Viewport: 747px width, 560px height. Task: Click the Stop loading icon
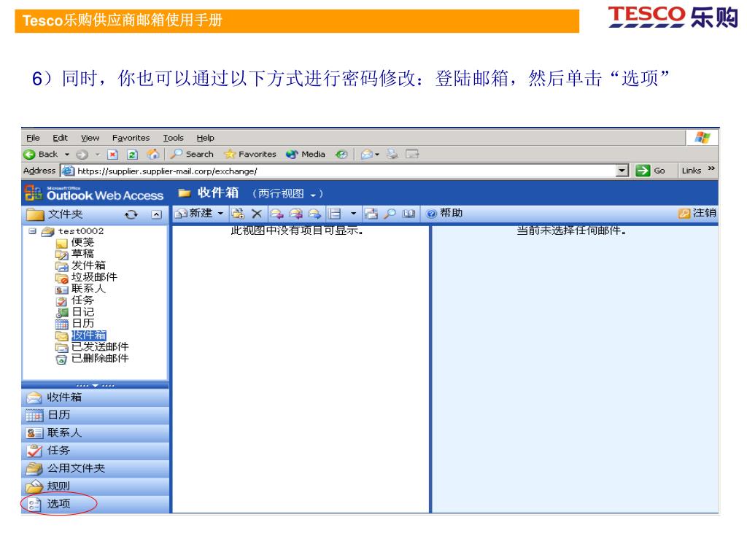tap(113, 155)
